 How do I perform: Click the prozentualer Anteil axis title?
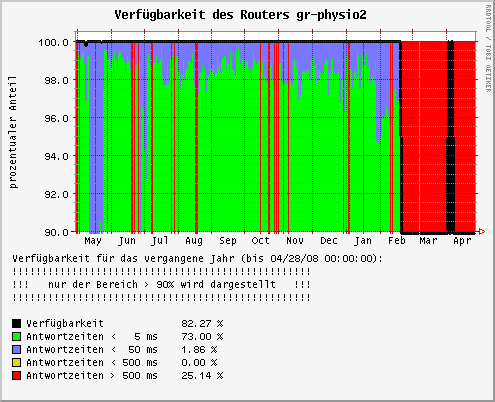[13, 132]
